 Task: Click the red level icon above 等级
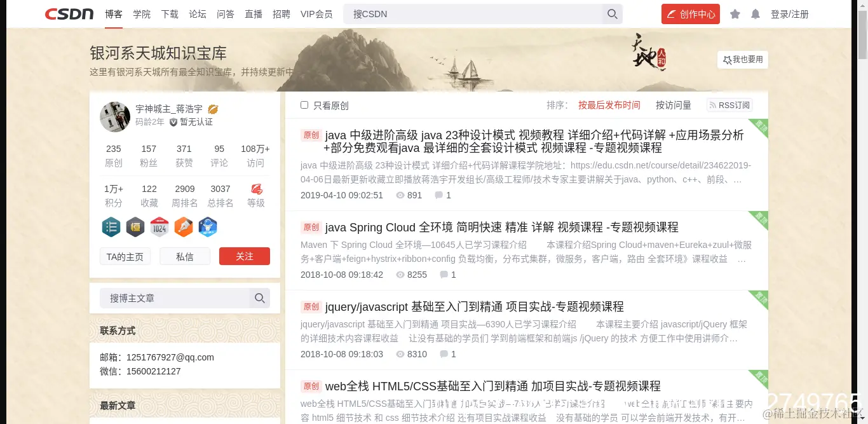click(256, 189)
